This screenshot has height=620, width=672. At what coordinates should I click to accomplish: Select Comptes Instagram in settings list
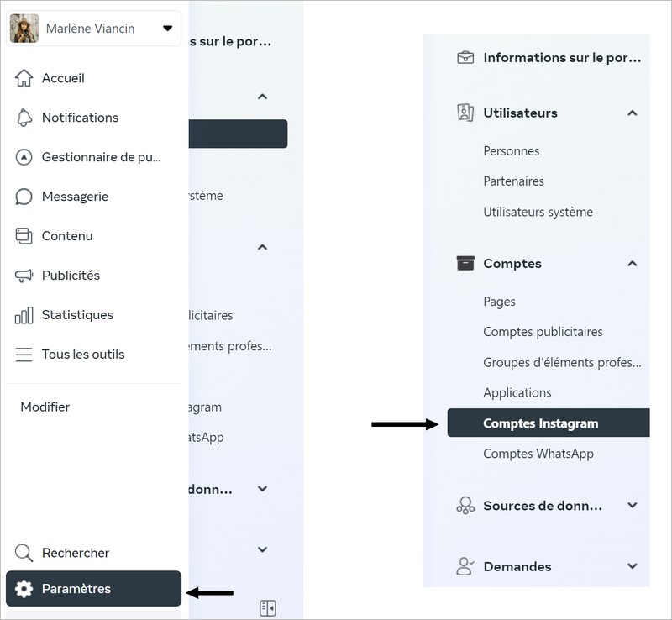[x=541, y=423]
